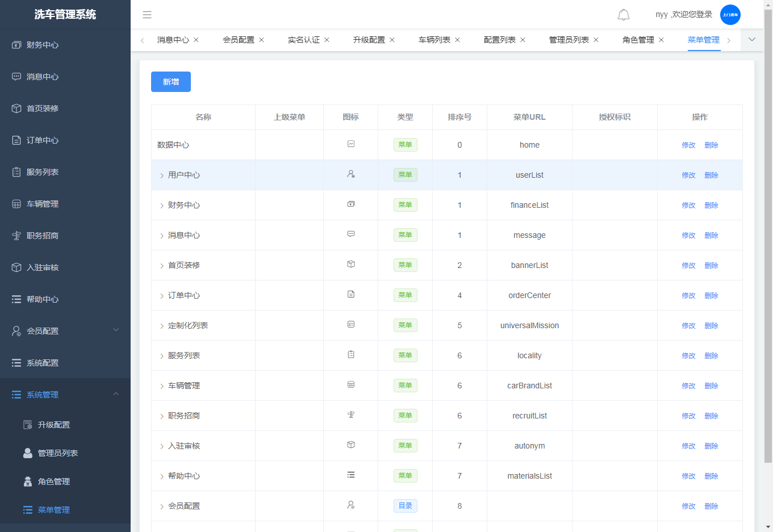Close the 消息中心 tab

(197, 40)
